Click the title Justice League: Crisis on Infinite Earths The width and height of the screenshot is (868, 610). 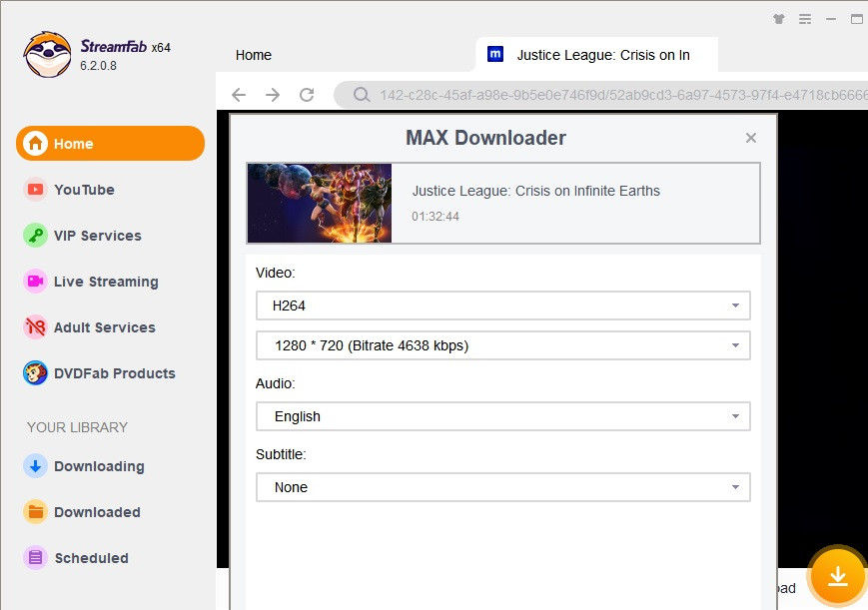535,191
